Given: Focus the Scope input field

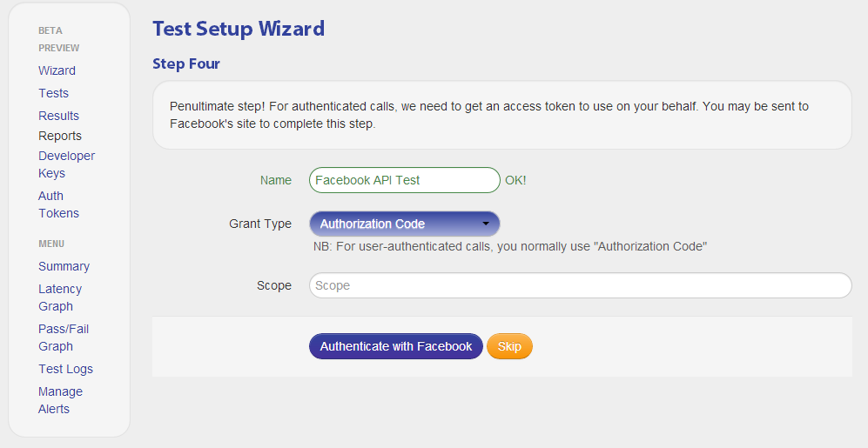Looking at the screenshot, I should tap(580, 285).
